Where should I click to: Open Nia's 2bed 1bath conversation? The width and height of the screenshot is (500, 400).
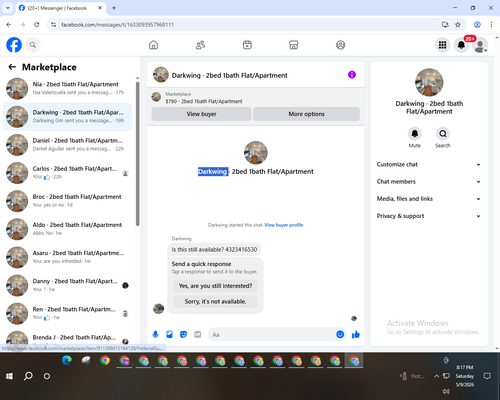(x=67, y=88)
